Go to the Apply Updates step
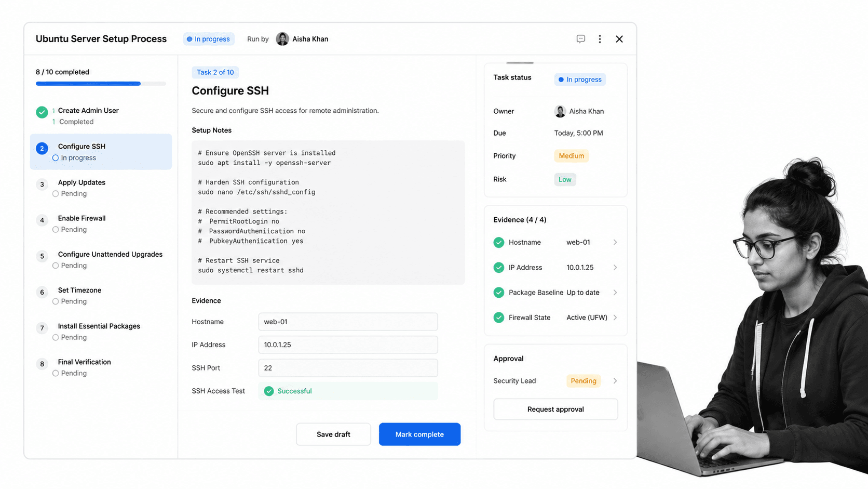 pos(101,188)
